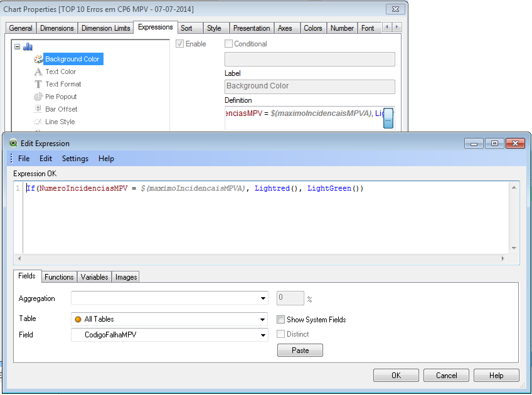
Task: Click the Pie Popout icon
Action: point(38,97)
